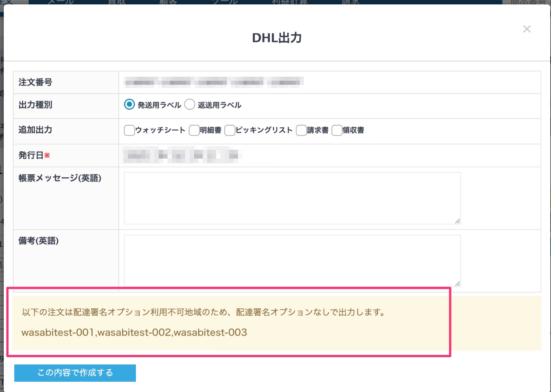Viewport: 551px width, 392px height.
Task: Click the DHL出力 dialog title
Action: [277, 38]
